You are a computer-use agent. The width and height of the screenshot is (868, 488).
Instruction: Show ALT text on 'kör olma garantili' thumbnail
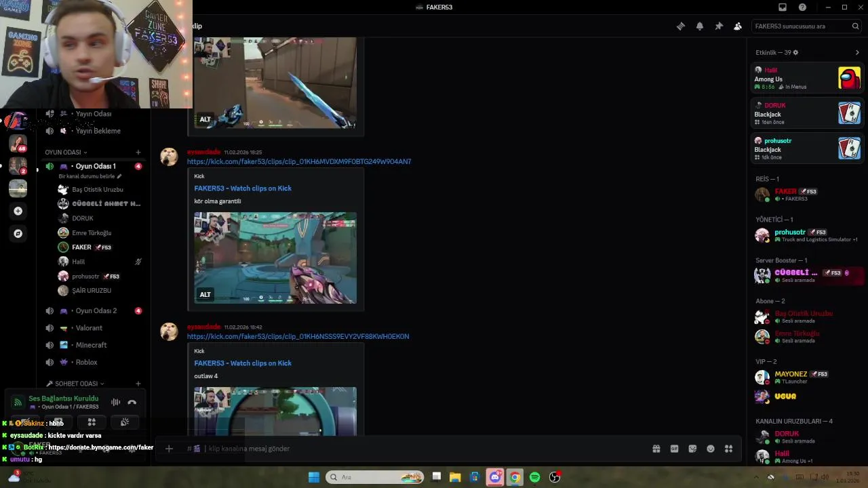(205, 294)
